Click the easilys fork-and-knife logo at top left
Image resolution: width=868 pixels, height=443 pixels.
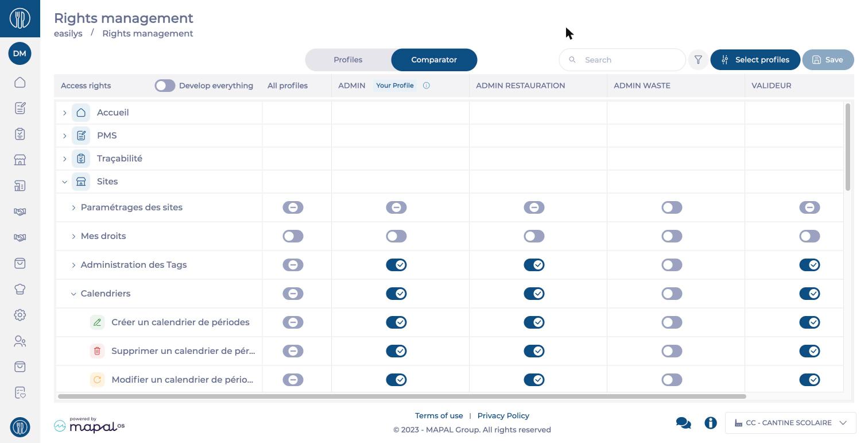coord(20,18)
